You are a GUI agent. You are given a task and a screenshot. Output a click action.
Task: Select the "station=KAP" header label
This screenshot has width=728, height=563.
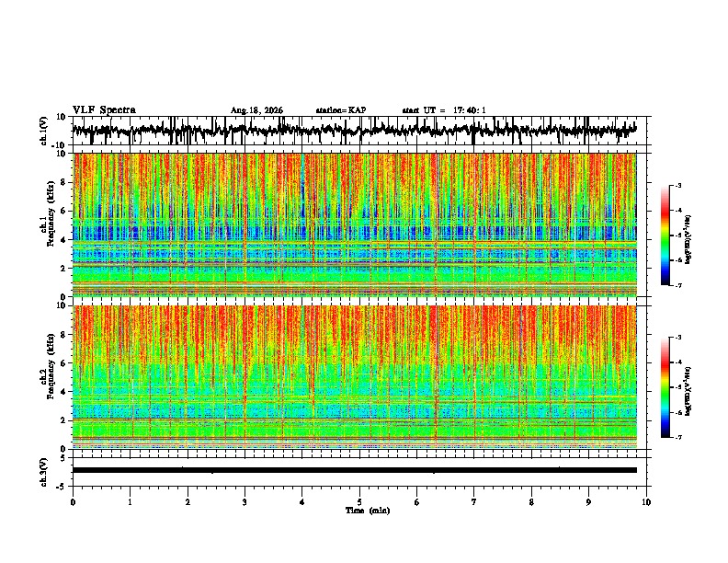point(341,110)
